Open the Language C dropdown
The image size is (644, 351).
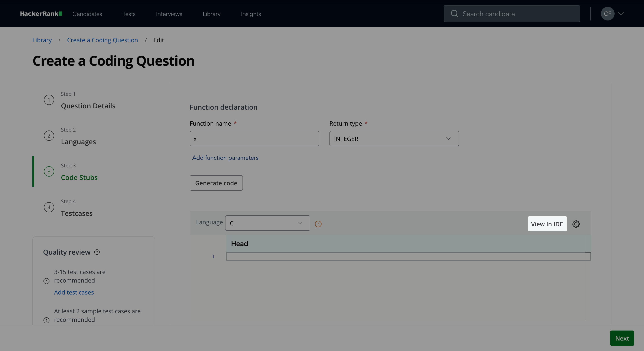(267, 223)
